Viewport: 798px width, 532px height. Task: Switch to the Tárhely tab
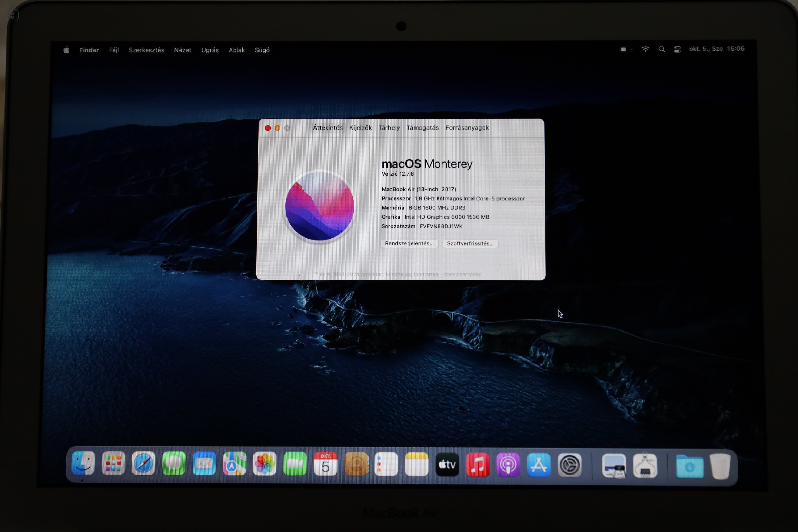click(389, 128)
